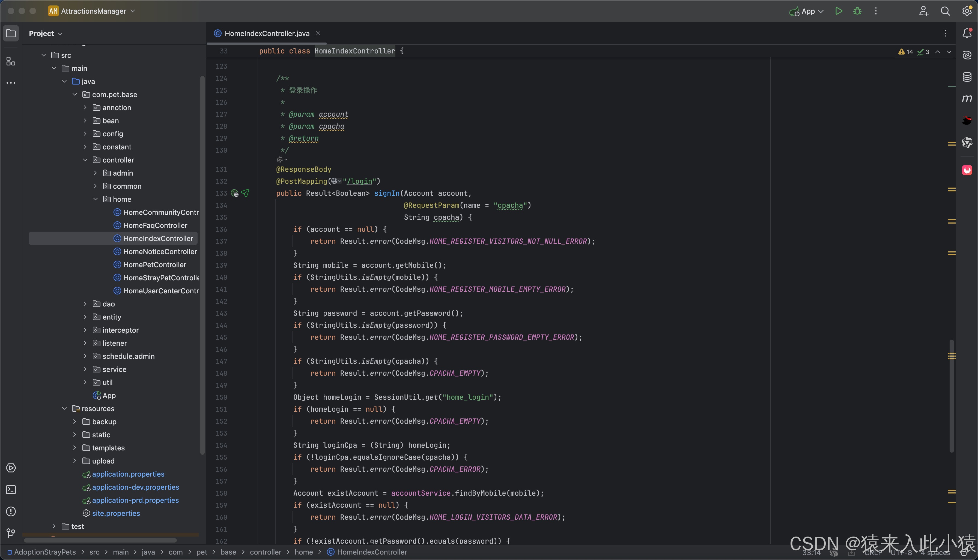This screenshot has width=978, height=560.
Task: Open more run actions menu
Action: click(x=876, y=11)
